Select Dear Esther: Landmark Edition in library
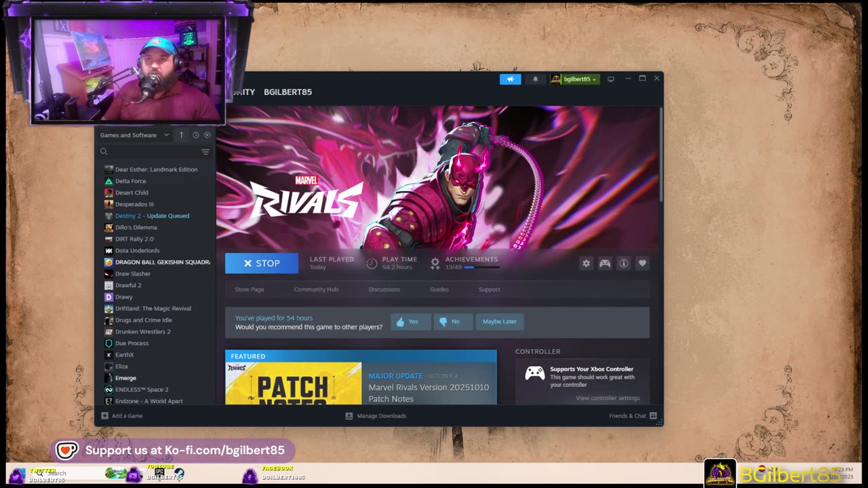The image size is (868, 488). 156,169
